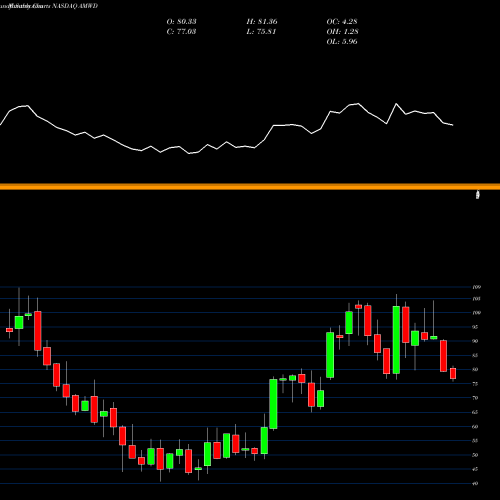Viewport: 500px width, 500px height.
Task: Click the 50 price axis label
Action: pyautogui.click(x=476, y=455)
